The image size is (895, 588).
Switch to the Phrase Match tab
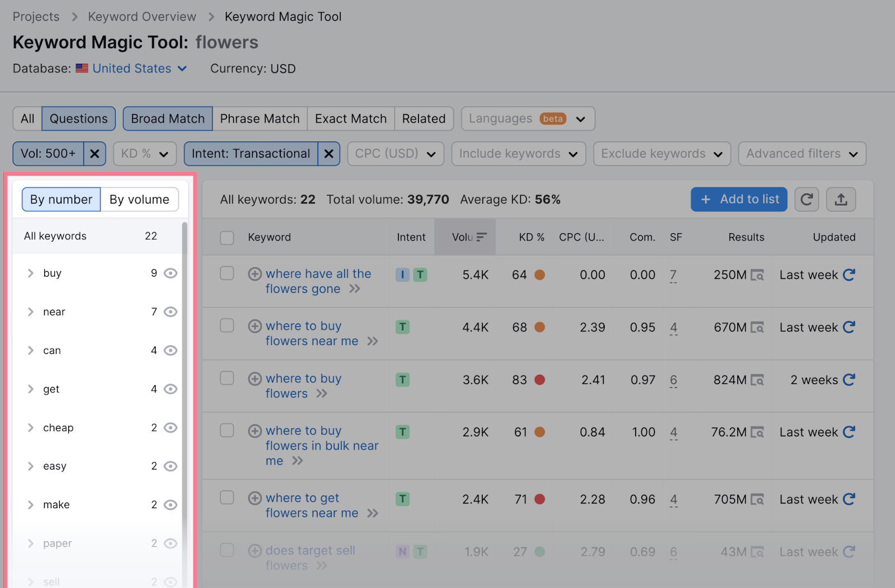(x=260, y=118)
